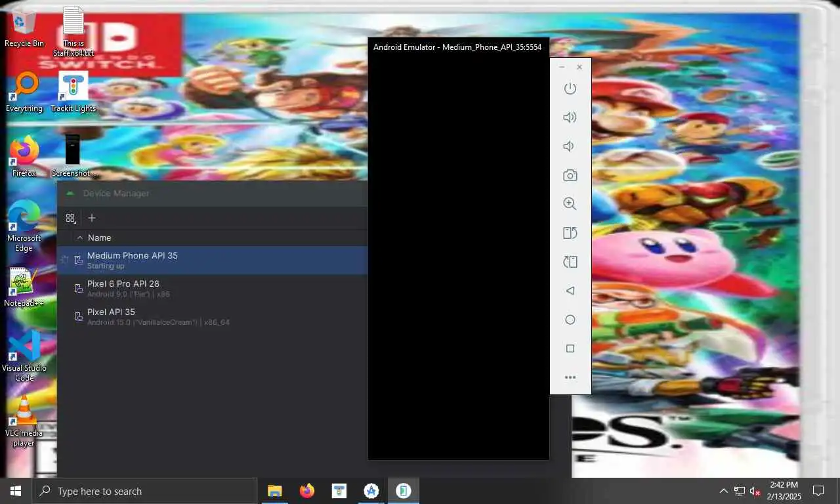Select the Notepad++ desktop shortcut
The height and width of the screenshot is (504, 840).
pyautogui.click(x=24, y=287)
